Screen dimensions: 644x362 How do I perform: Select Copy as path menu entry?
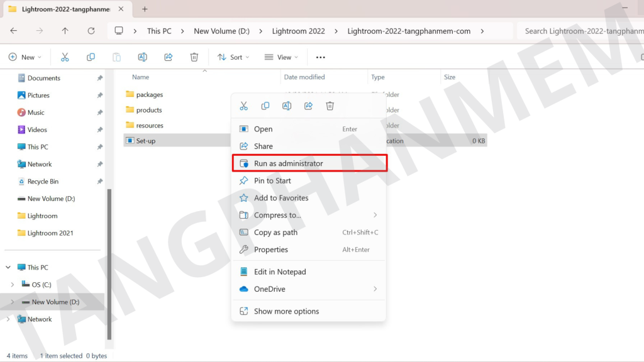(x=275, y=233)
